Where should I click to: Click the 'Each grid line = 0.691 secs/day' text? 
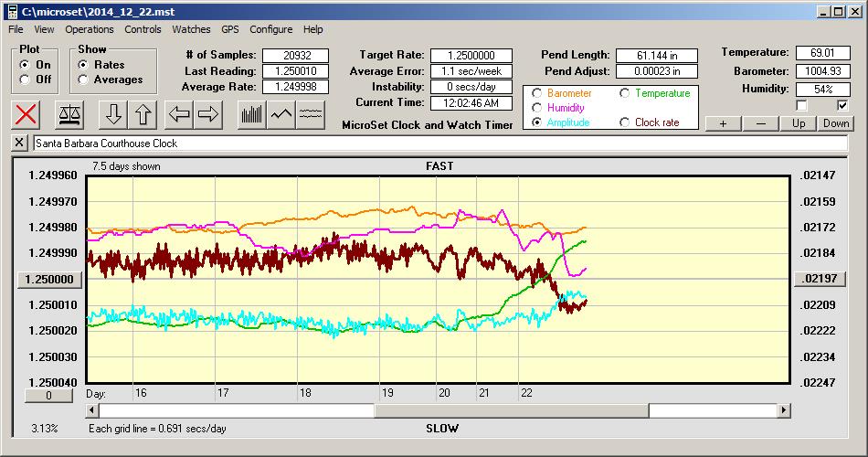click(x=157, y=428)
